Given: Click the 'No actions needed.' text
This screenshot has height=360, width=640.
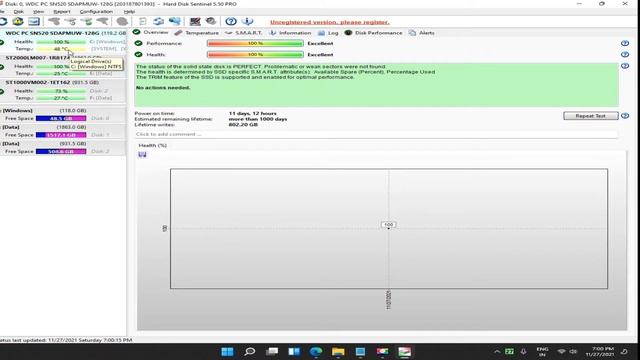Looking at the screenshot, I should [x=163, y=87].
